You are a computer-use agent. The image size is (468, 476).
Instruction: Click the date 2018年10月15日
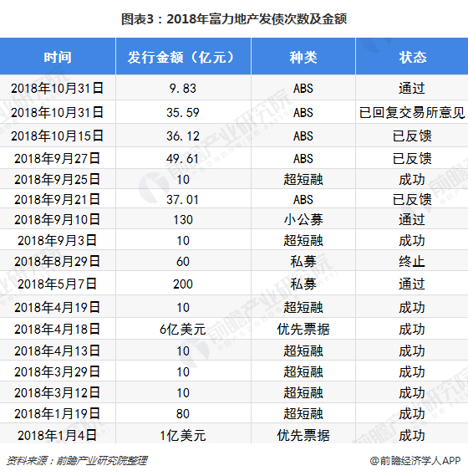[x=58, y=136]
